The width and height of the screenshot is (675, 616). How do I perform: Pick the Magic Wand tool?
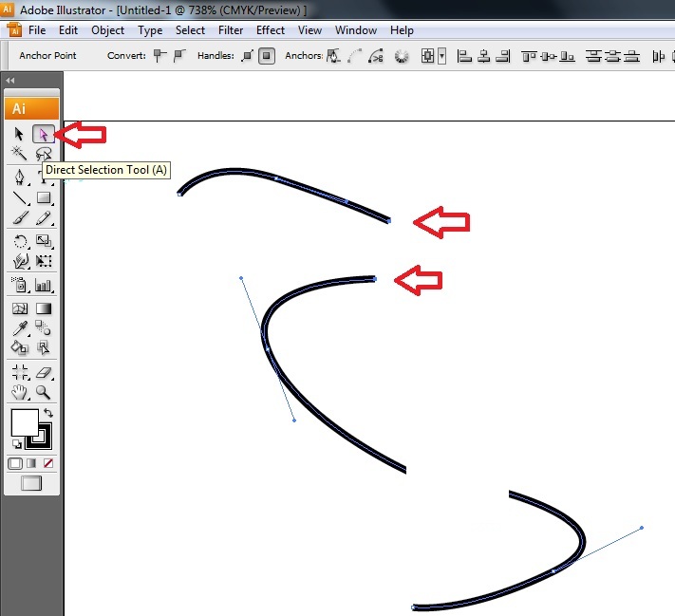(18, 153)
